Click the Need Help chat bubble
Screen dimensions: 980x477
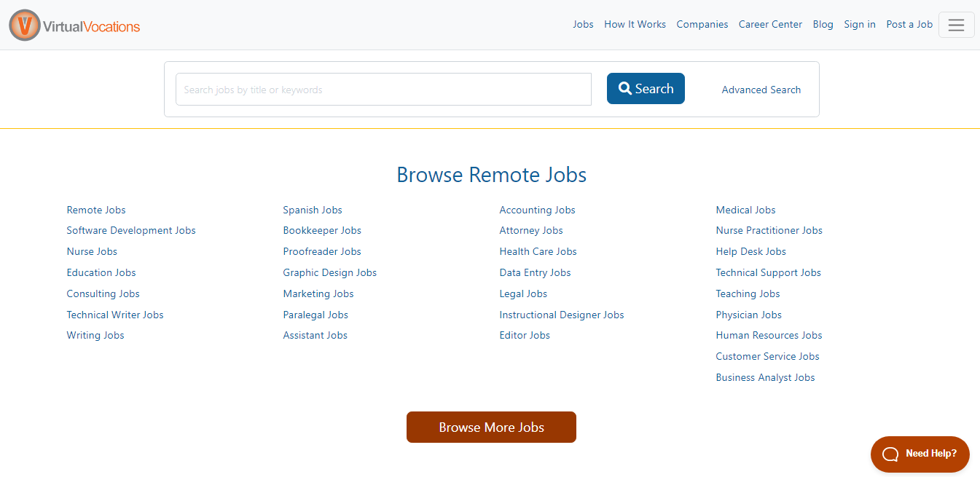pos(920,454)
